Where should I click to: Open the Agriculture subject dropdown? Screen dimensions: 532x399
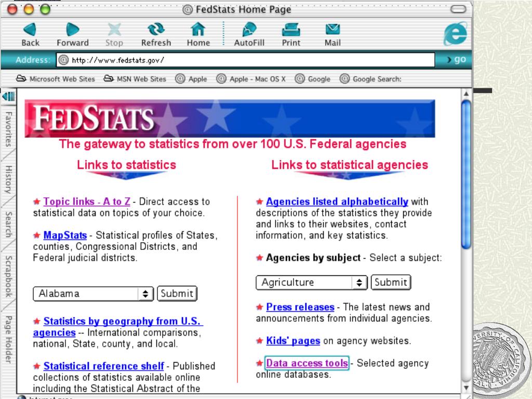click(312, 282)
